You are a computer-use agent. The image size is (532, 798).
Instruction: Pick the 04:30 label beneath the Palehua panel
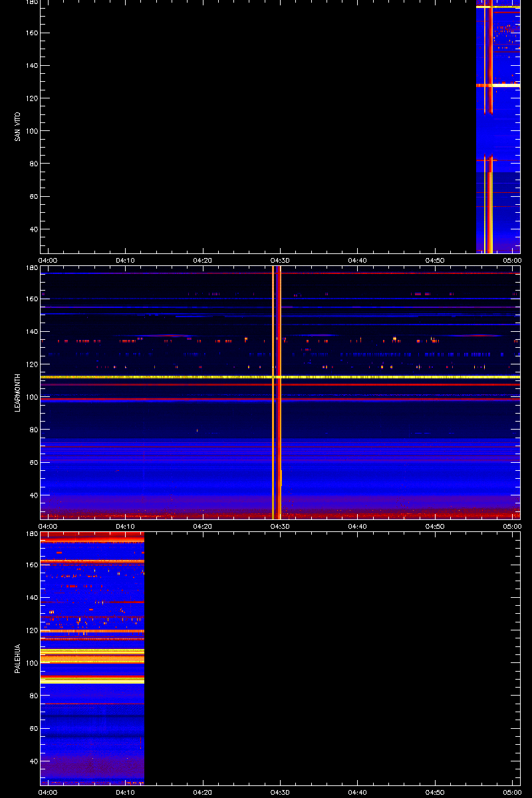click(280, 792)
